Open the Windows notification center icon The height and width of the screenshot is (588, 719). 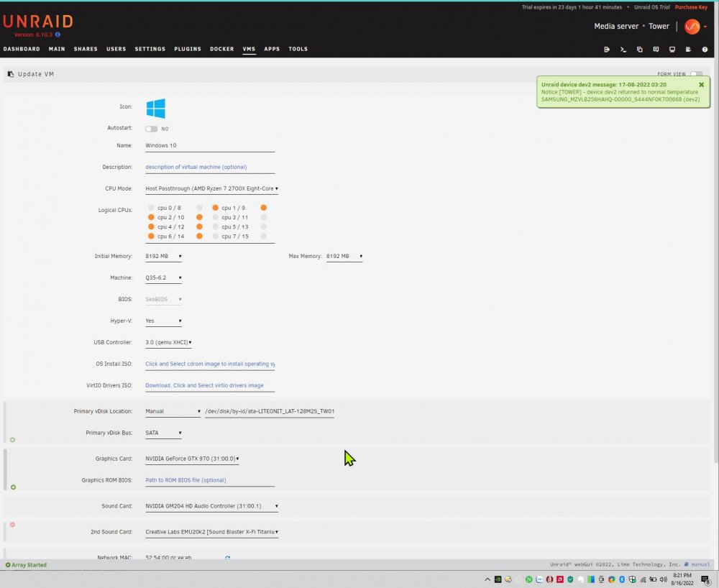[x=706, y=580]
